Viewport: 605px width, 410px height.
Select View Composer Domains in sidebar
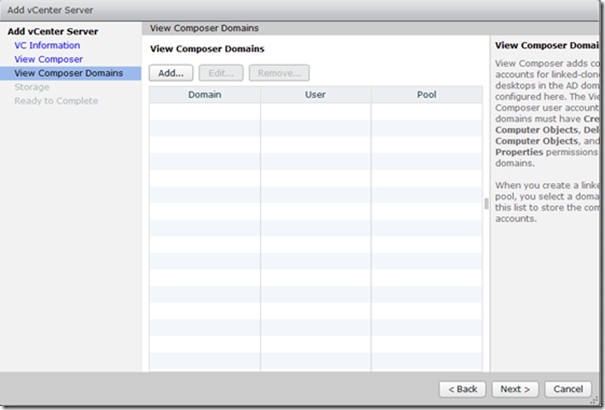tap(71, 73)
